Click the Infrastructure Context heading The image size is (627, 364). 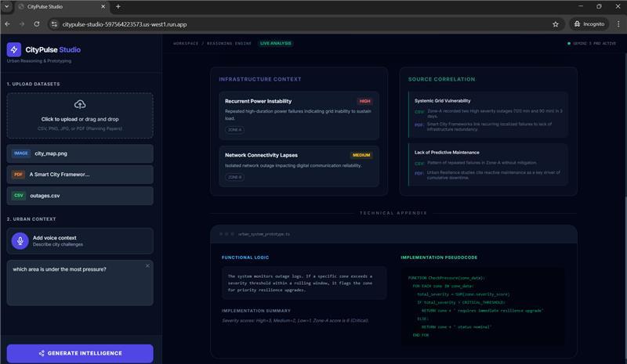point(260,79)
